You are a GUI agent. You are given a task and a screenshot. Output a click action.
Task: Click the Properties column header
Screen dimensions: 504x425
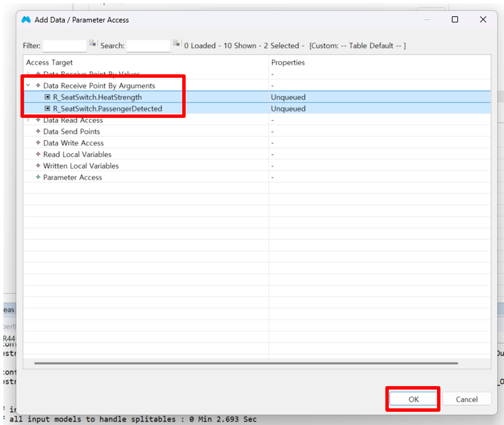[x=288, y=63]
